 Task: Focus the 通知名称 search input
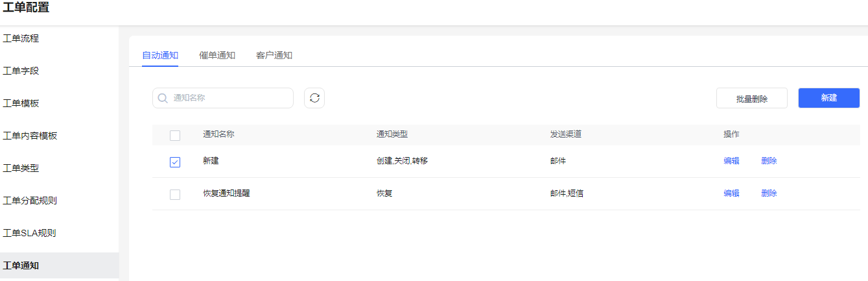click(x=223, y=98)
